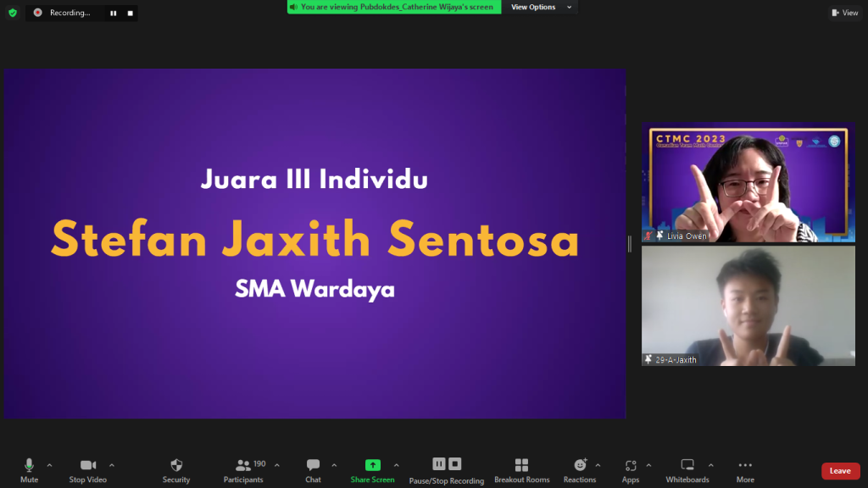Click the red Leave button
Image resolution: width=868 pixels, height=488 pixels.
(840, 471)
